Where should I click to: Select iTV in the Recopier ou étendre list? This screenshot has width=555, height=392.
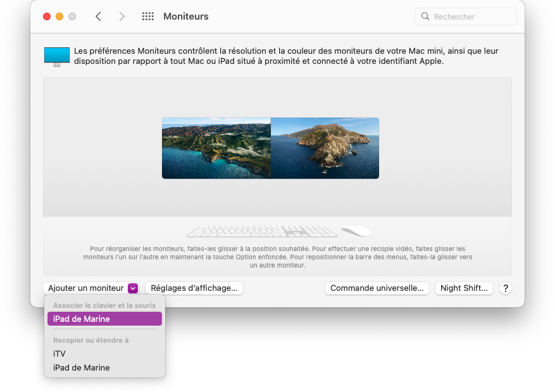click(x=59, y=354)
